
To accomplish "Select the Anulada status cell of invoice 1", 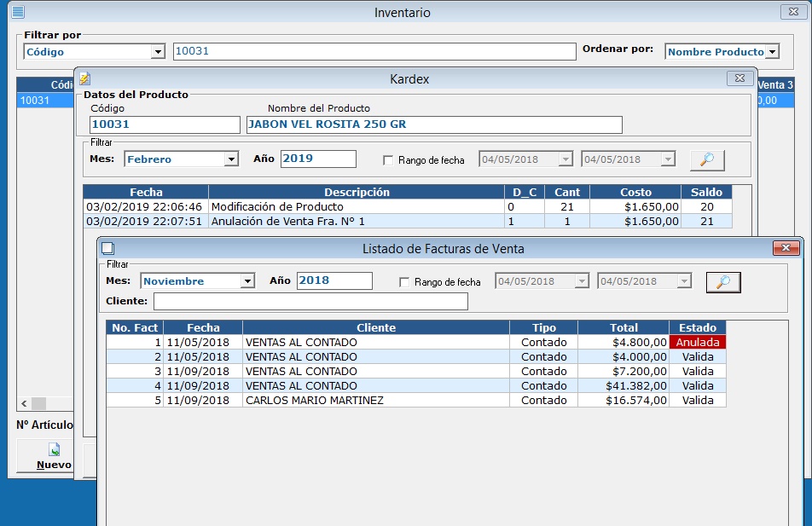I will pos(697,342).
